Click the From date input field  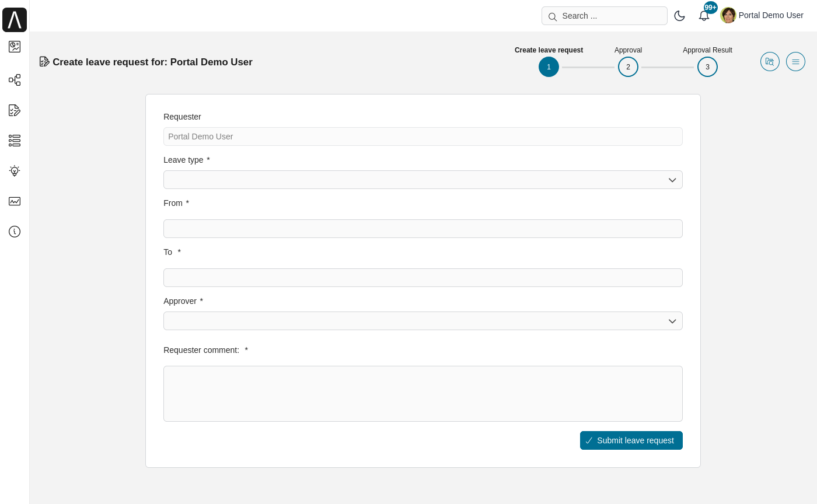[x=423, y=229]
